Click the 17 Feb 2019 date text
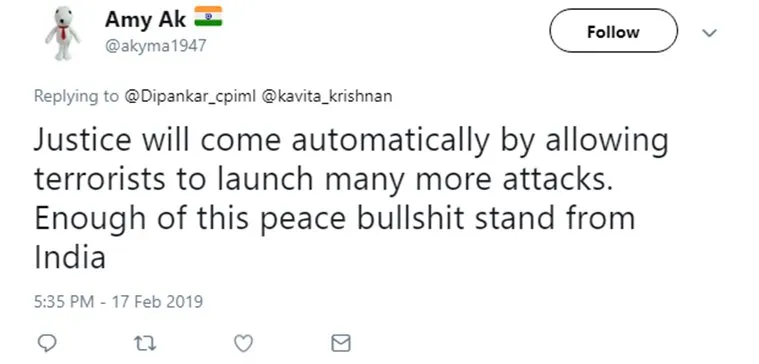This screenshot has height=364, width=759. point(157,302)
